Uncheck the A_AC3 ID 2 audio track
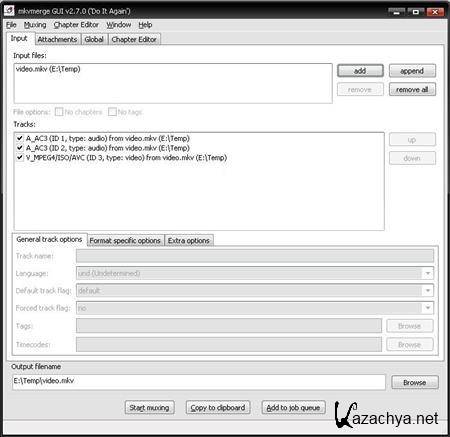 pos(20,147)
